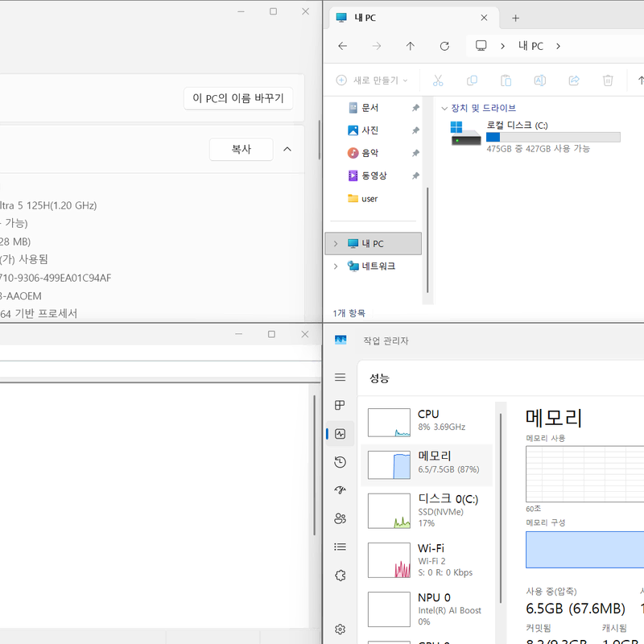Collapse the 장치 및 드라이브 group
The image size is (644, 644).
(444, 109)
